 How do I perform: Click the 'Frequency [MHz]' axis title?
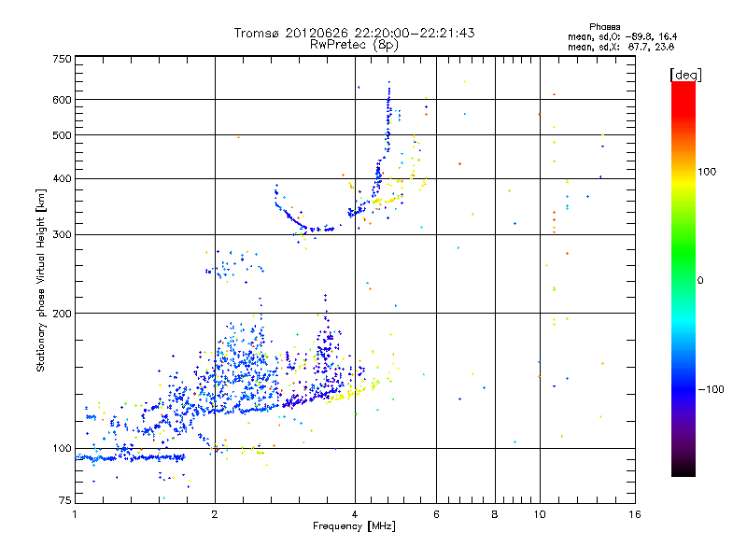coord(354,526)
